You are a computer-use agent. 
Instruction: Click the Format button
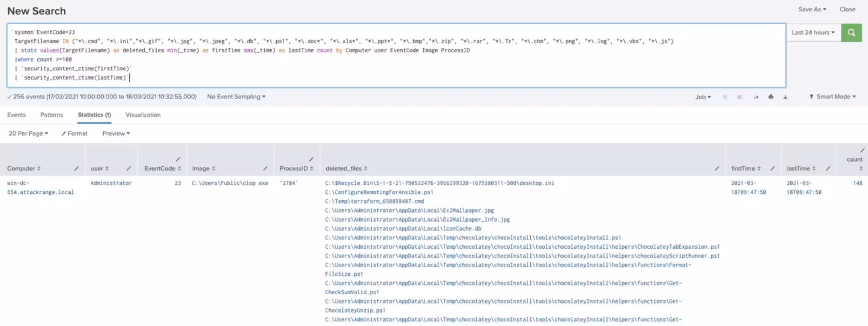pyautogui.click(x=74, y=134)
